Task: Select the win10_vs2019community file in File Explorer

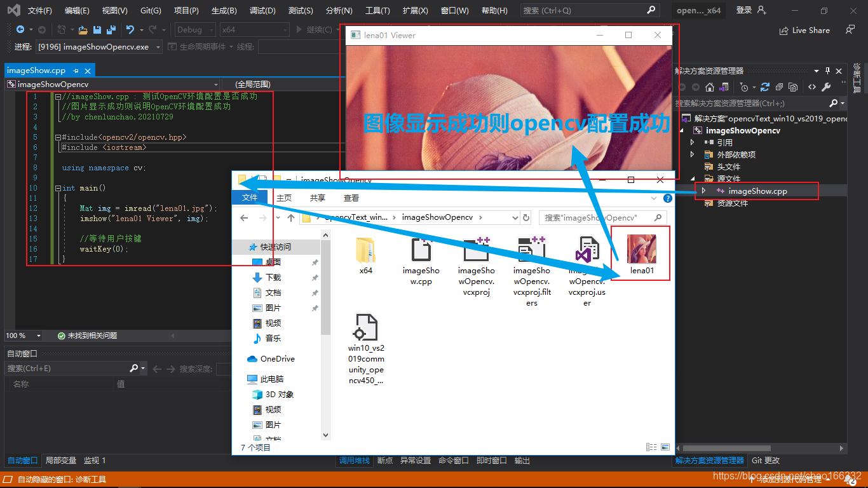Action: [x=366, y=348]
